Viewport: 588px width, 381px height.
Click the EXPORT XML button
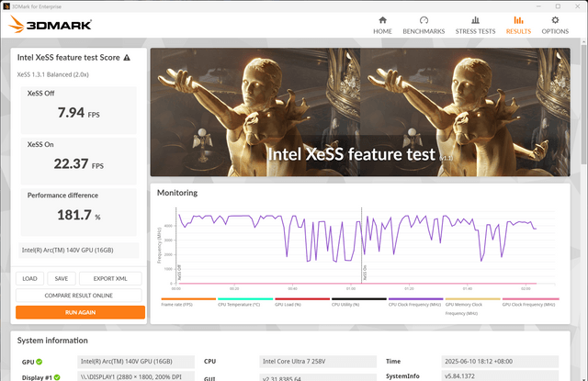110,279
